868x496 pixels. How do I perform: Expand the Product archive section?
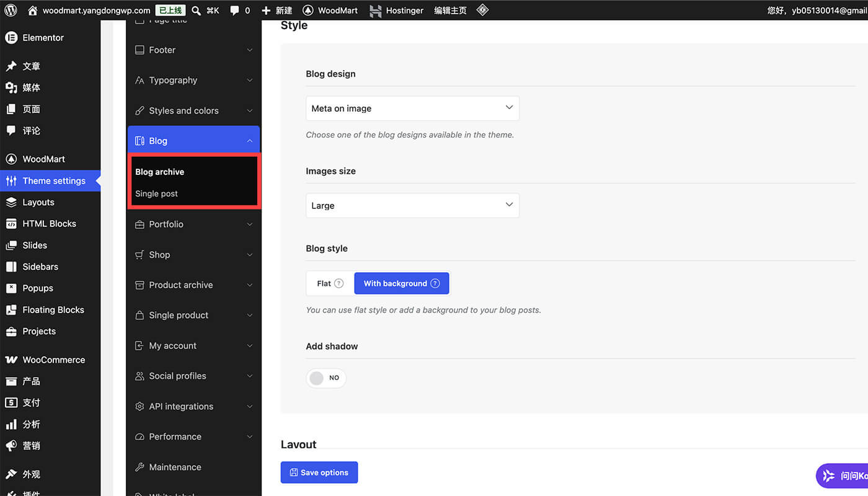pos(193,285)
